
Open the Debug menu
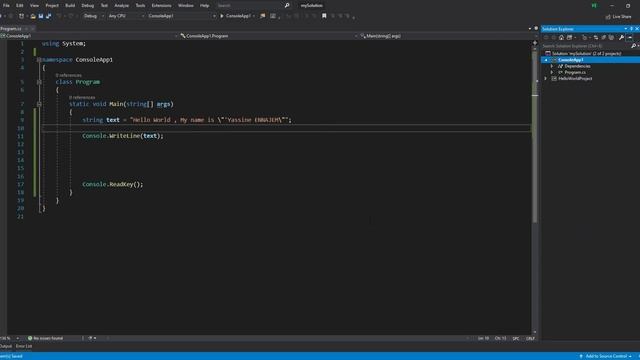pos(87,5)
